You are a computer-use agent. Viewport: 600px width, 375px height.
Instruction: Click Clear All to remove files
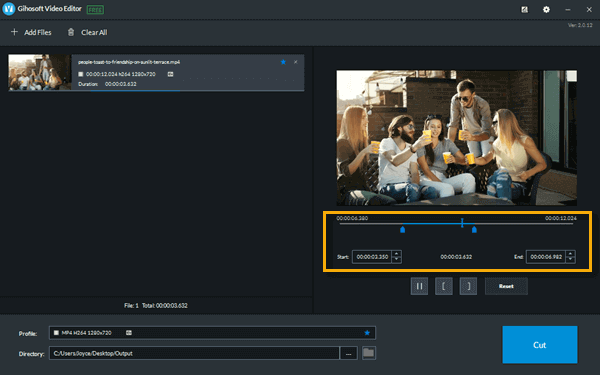tap(87, 32)
